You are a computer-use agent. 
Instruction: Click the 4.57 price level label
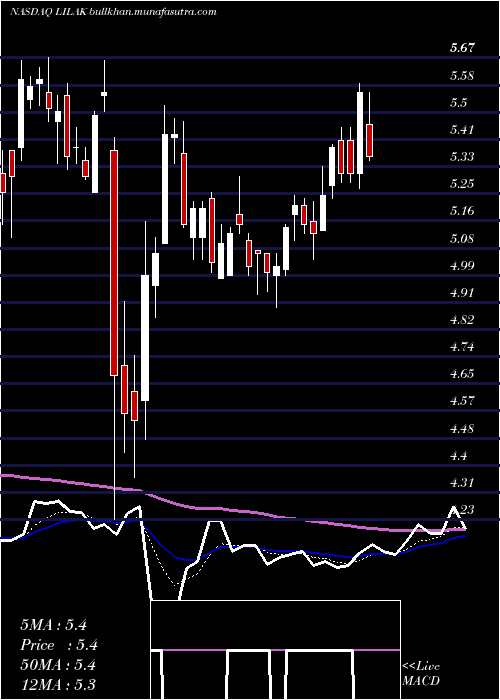point(463,401)
